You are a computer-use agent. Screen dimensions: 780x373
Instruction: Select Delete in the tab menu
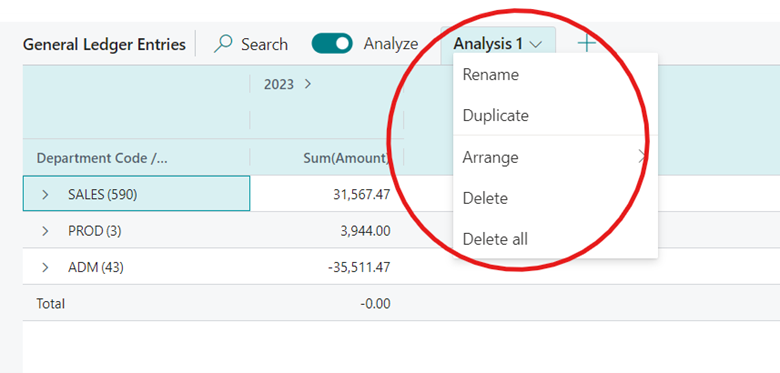(555, 198)
